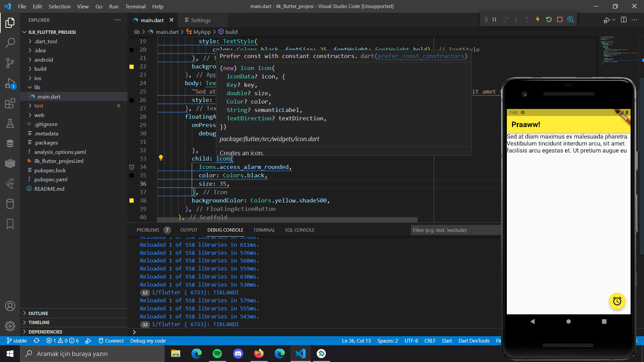Image resolution: width=644 pixels, height=362 pixels.
Task: Click Debug my code in status bar
Action: tap(148, 341)
